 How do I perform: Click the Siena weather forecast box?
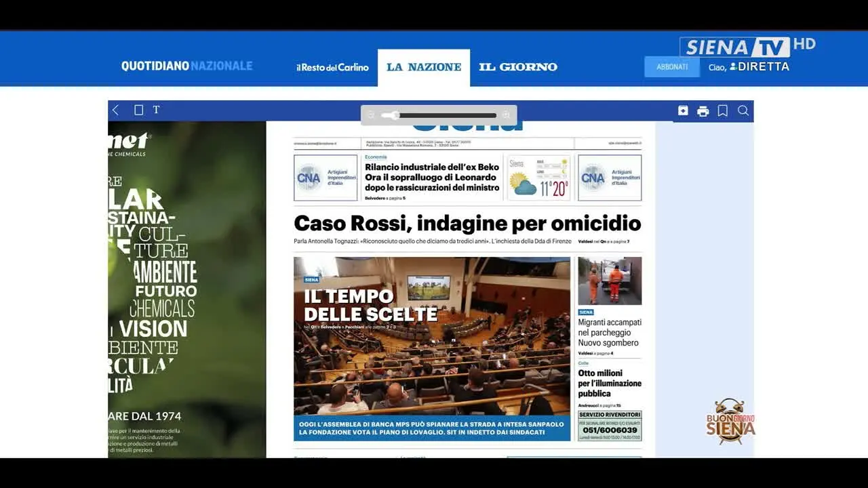[538, 178]
